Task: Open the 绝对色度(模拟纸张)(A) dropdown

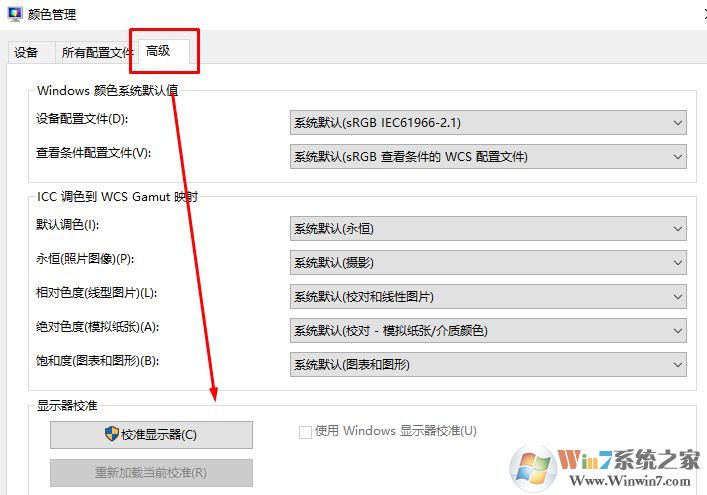Action: pyautogui.click(x=487, y=330)
